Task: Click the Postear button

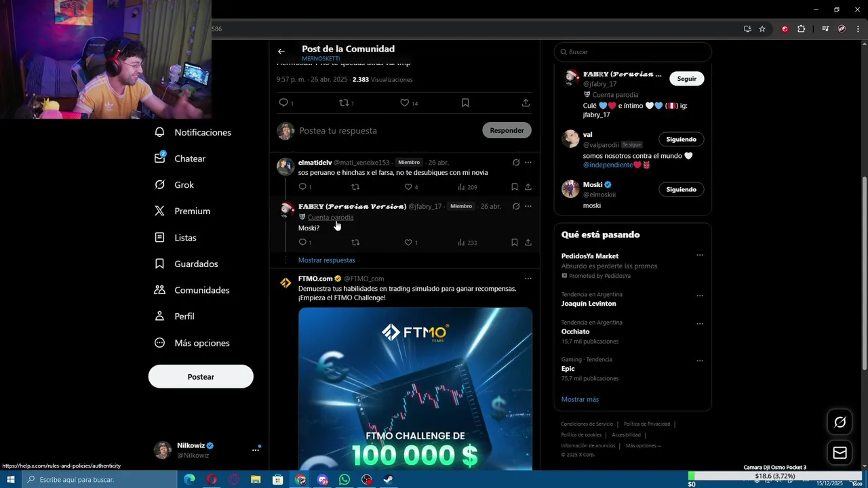Action: pos(201,377)
